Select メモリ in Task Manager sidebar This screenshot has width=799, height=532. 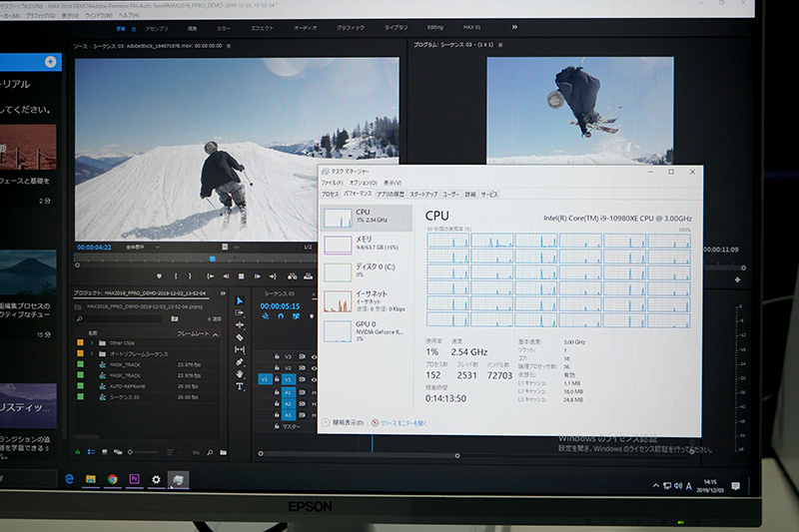367,244
